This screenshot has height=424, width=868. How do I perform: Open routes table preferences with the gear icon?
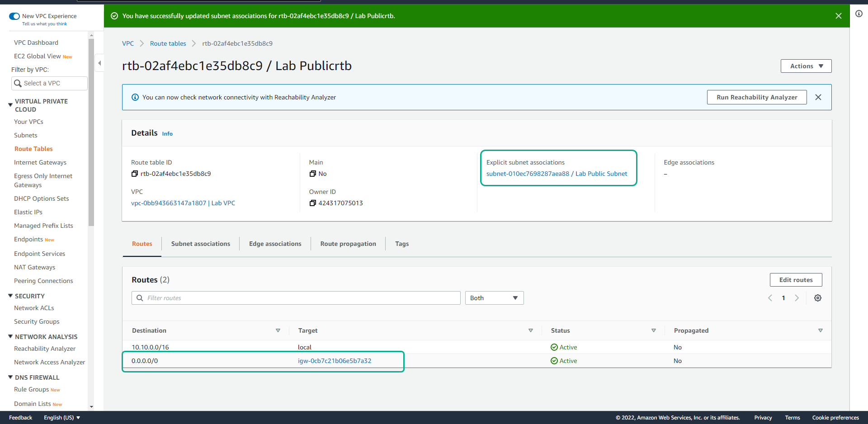pos(817,298)
